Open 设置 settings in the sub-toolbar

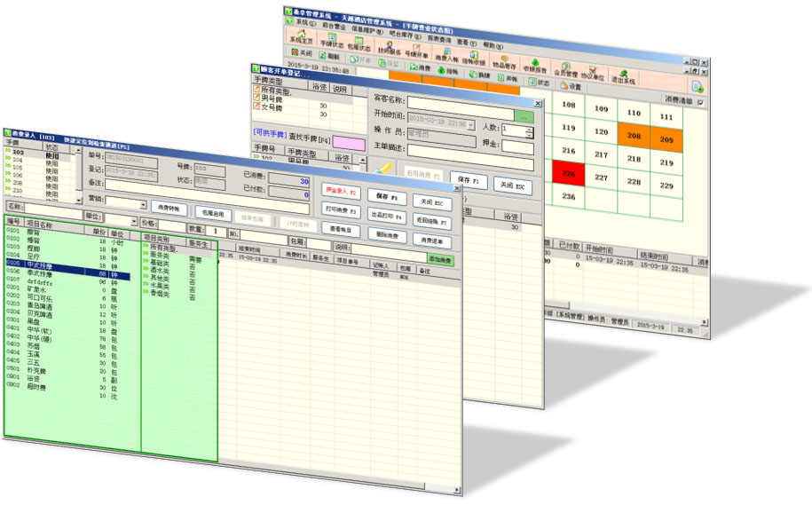(x=570, y=87)
